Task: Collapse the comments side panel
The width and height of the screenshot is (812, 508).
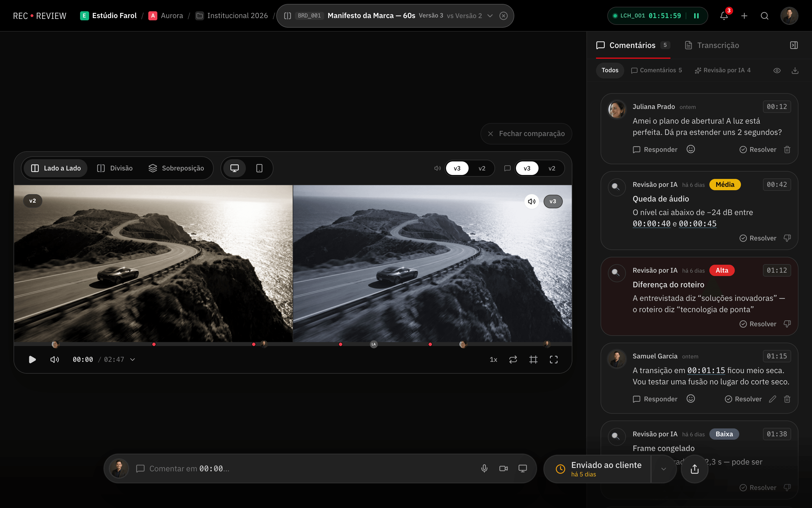Action: pyautogui.click(x=794, y=45)
